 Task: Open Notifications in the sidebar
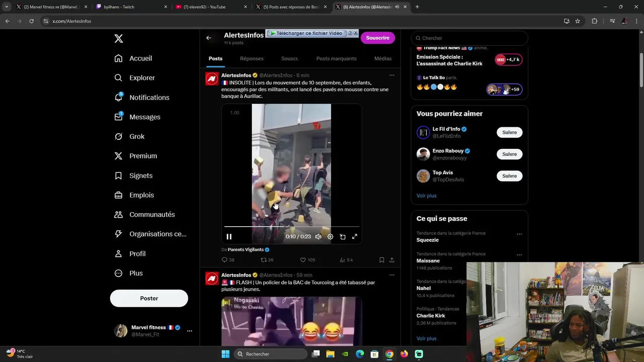pyautogui.click(x=142, y=98)
